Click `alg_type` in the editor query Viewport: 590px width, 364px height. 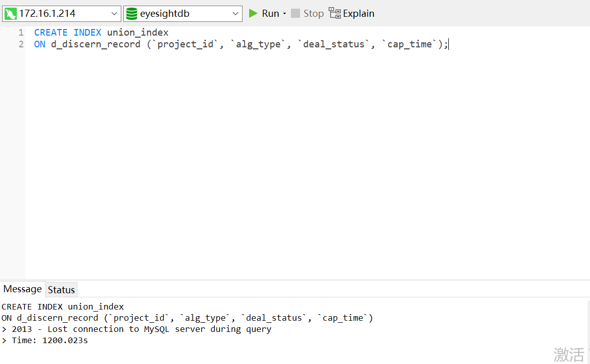click(x=258, y=44)
